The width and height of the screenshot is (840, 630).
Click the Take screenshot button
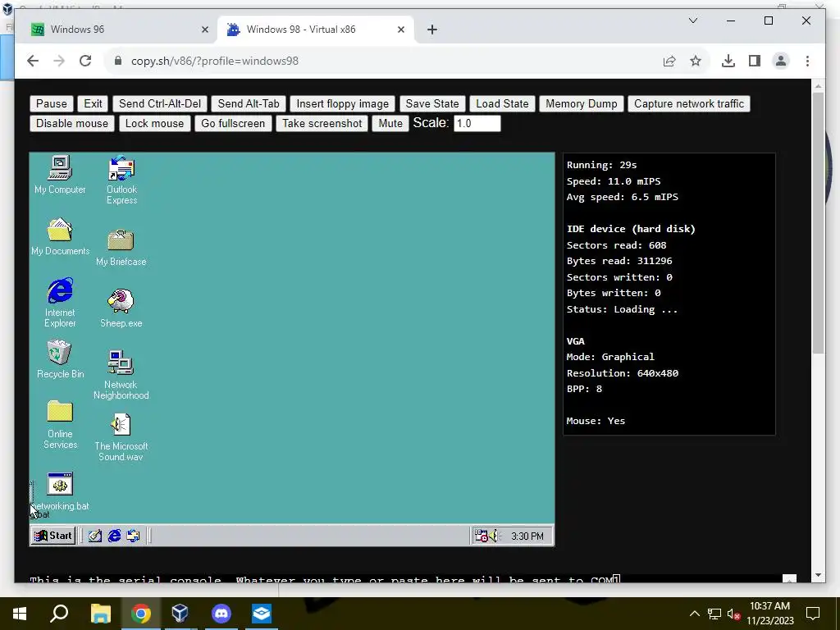(322, 123)
